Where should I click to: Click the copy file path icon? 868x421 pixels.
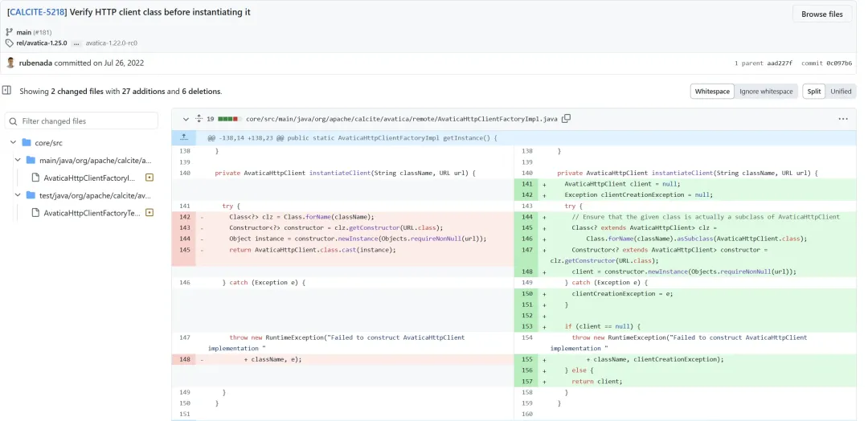pyautogui.click(x=567, y=118)
